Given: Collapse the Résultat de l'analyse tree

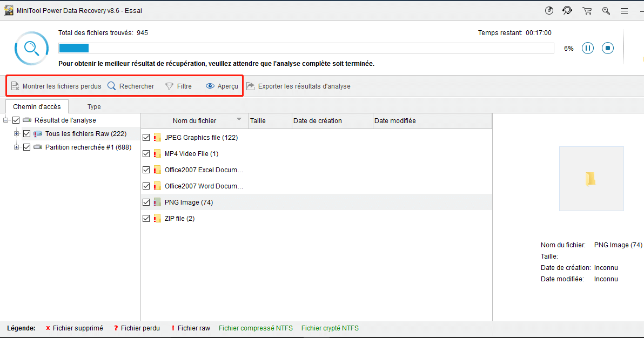Looking at the screenshot, I should 6,120.
